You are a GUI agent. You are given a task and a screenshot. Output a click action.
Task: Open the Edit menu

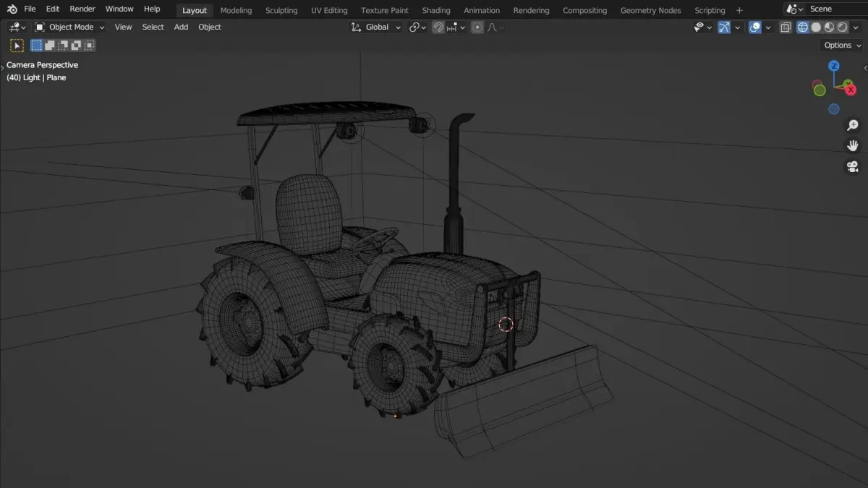click(53, 9)
